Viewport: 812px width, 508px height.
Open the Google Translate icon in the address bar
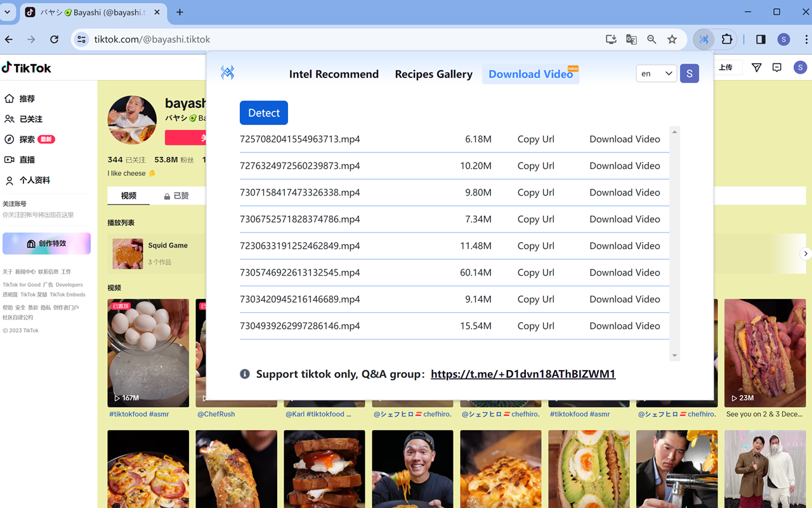point(631,39)
